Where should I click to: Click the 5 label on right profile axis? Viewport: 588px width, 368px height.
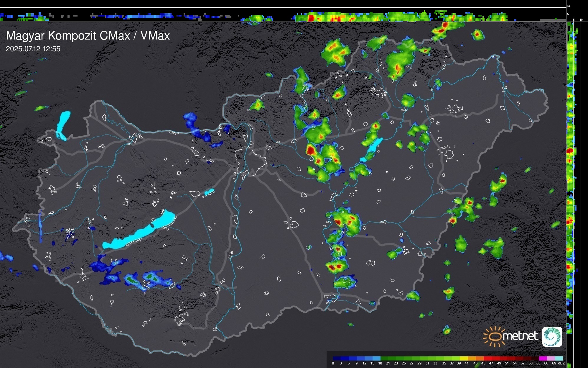coord(574,20)
